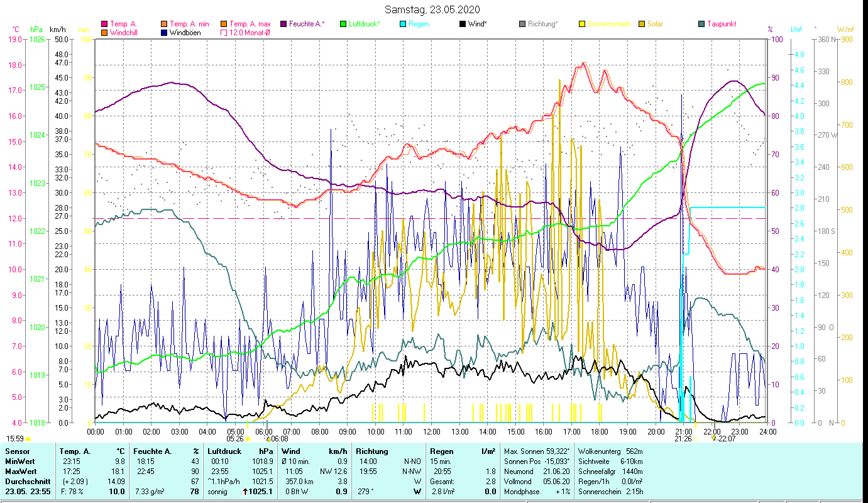Click the dark blue Windböen swatch
The image size is (868, 503).
click(164, 32)
